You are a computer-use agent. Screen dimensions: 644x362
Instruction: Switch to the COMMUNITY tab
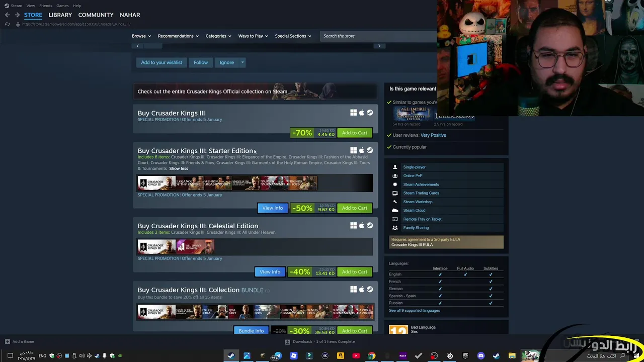(96, 15)
